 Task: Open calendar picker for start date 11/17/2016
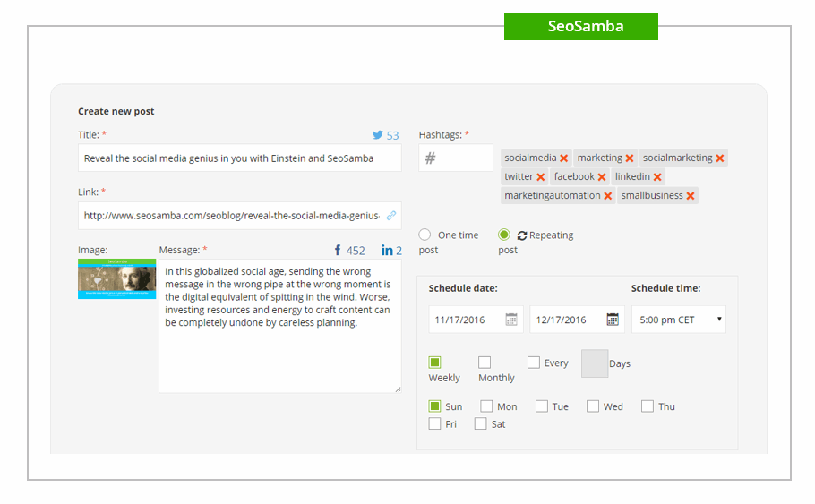(511, 320)
